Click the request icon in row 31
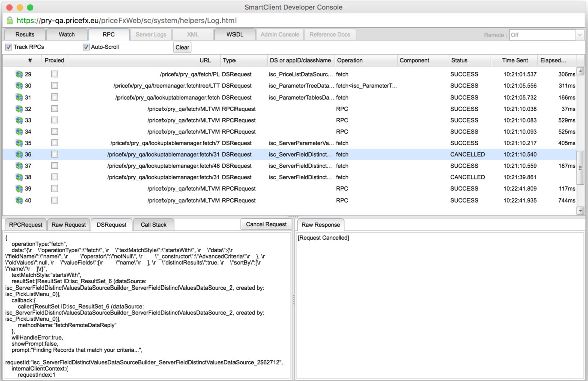Screen dimensions: 588x381 point(19,98)
